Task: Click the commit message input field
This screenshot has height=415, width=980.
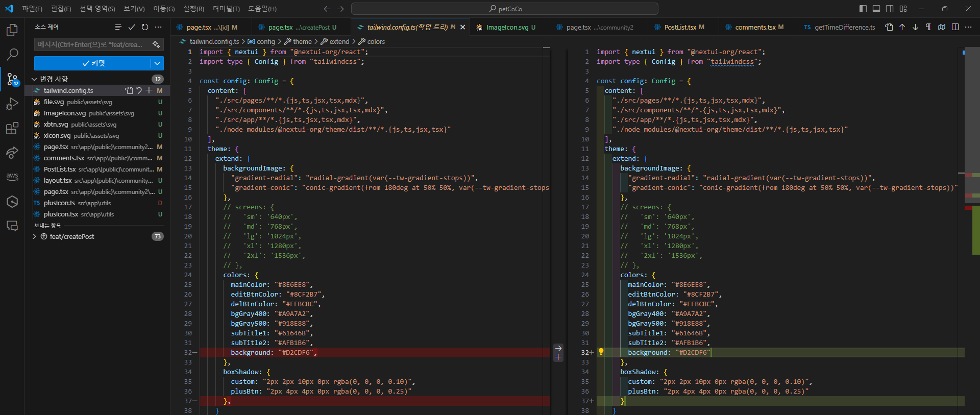Action: click(92, 44)
